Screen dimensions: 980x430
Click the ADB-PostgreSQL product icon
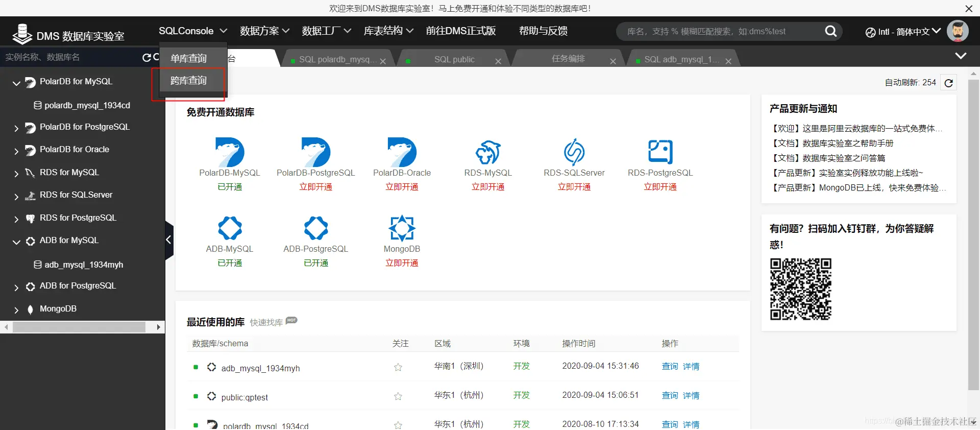pos(316,228)
